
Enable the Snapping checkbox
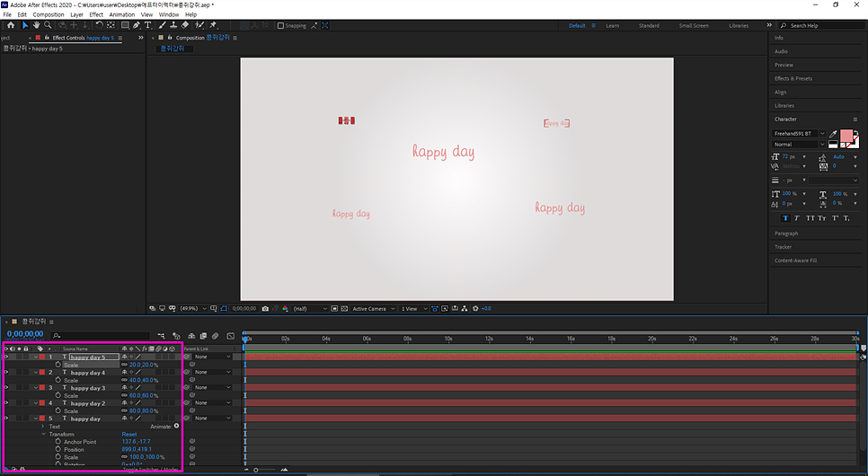click(x=280, y=25)
